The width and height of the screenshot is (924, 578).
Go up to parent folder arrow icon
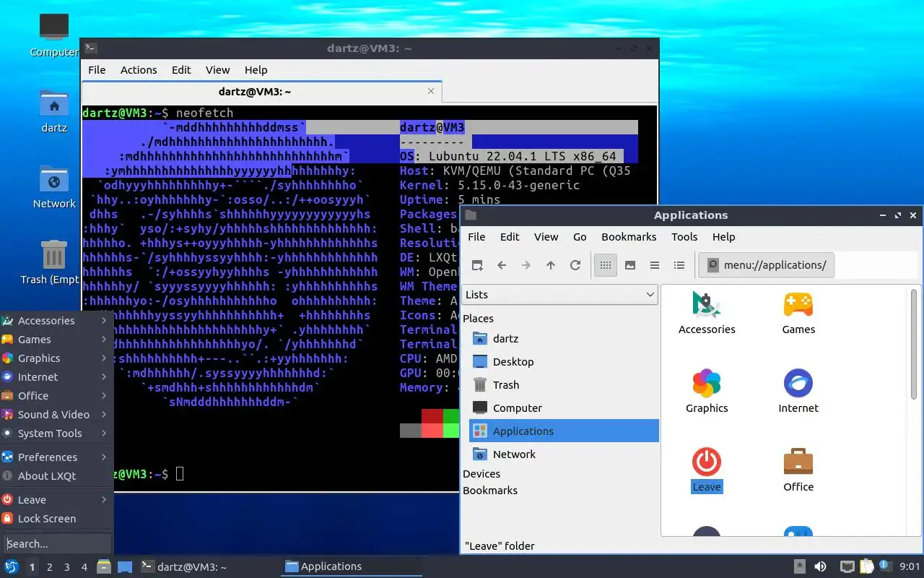point(551,265)
